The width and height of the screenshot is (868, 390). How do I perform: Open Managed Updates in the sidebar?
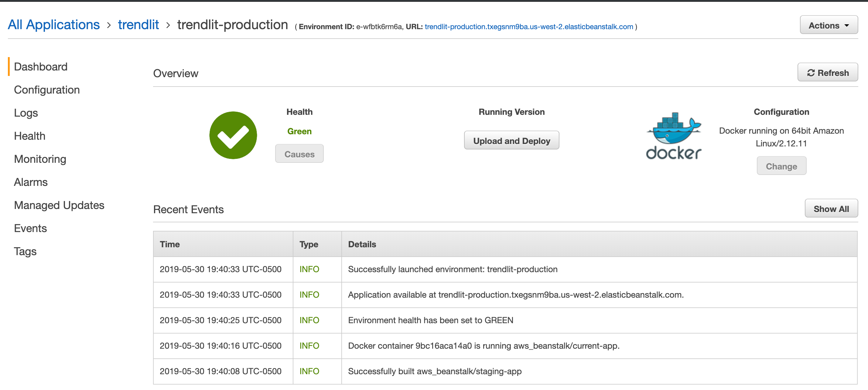click(x=59, y=205)
